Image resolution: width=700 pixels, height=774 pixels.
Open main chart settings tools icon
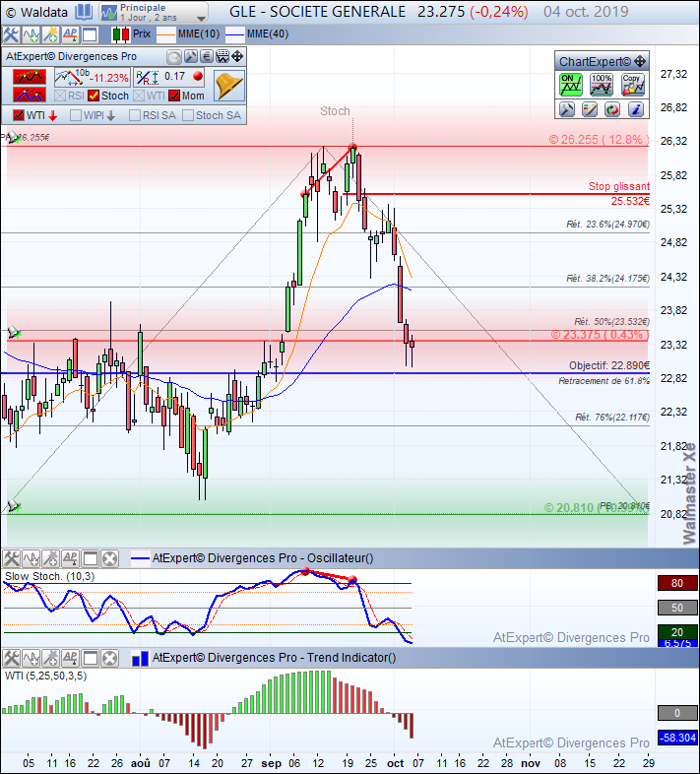pos(11,34)
